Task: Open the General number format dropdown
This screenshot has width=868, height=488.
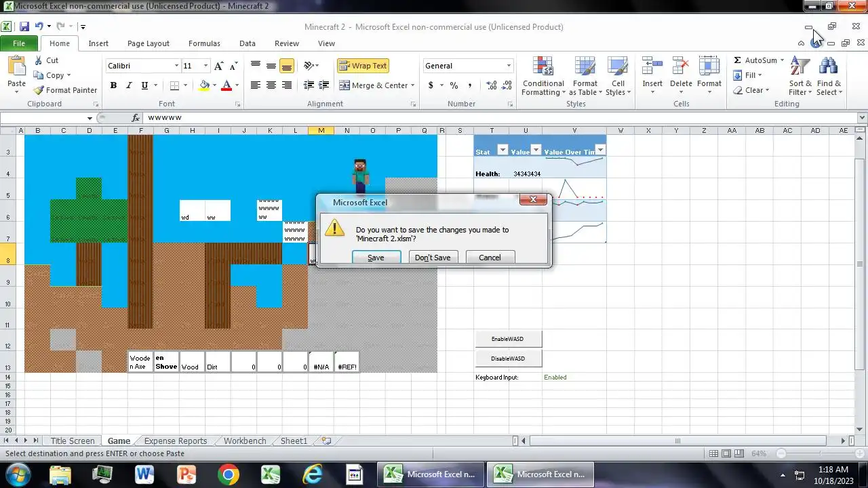Action: pos(509,66)
